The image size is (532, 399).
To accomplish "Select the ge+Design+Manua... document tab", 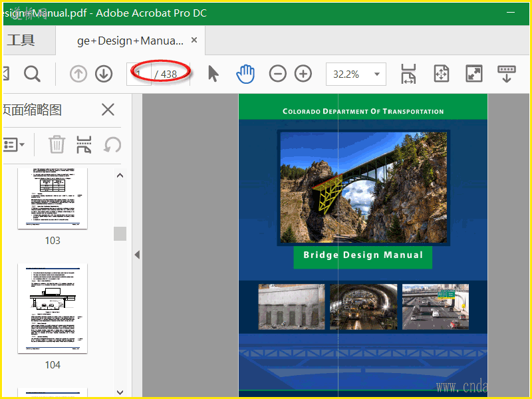I will pyautogui.click(x=130, y=41).
